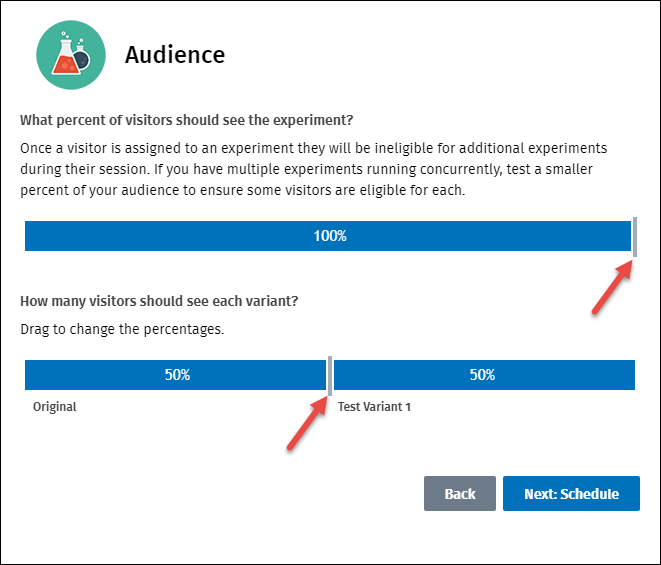The image size is (661, 565).
Task: Click the gray handle ending the 100% bar
Action: [x=634, y=236]
